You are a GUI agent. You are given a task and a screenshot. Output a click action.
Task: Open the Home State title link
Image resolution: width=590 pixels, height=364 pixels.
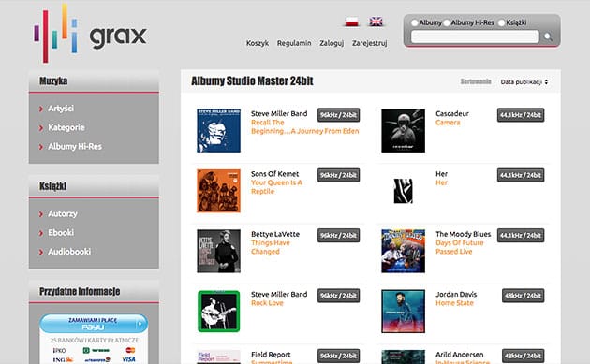click(x=454, y=303)
